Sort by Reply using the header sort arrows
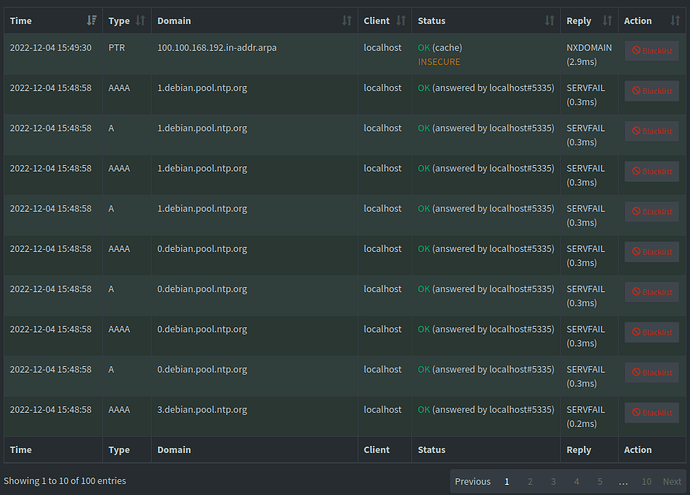 [x=607, y=20]
